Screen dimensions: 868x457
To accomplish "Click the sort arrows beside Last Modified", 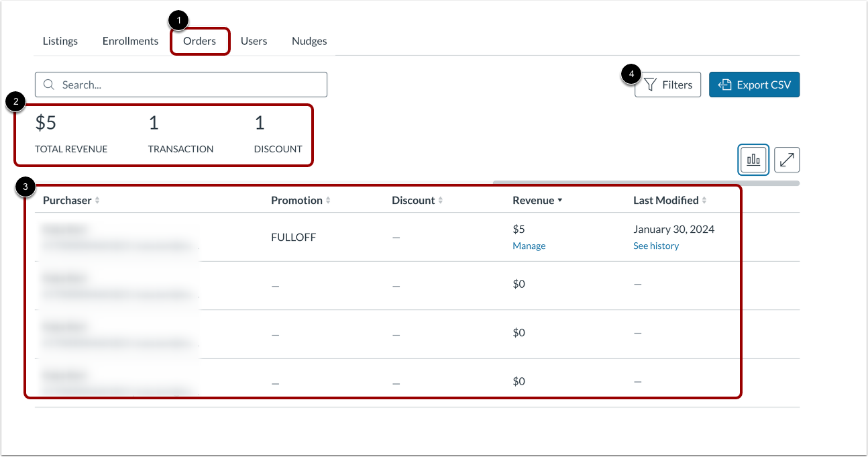I will [x=704, y=200].
